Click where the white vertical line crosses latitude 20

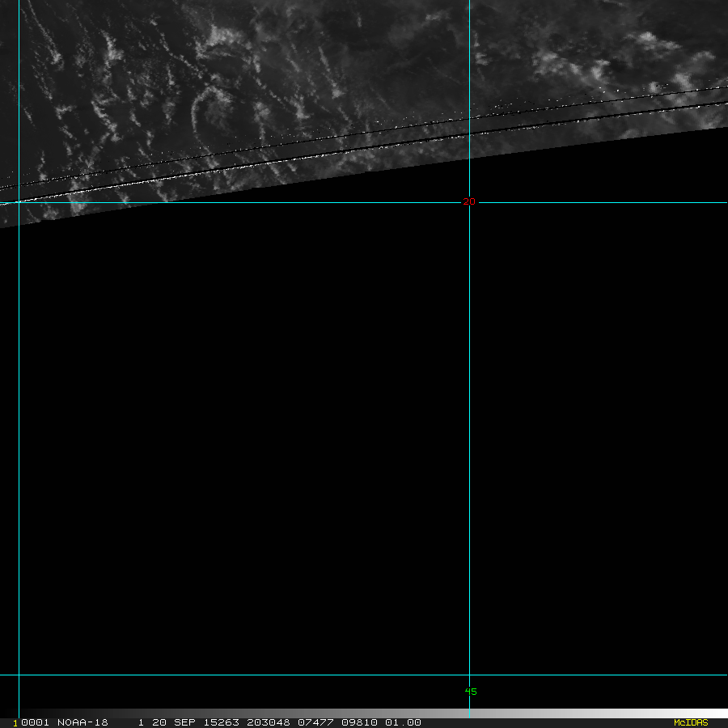19,202
